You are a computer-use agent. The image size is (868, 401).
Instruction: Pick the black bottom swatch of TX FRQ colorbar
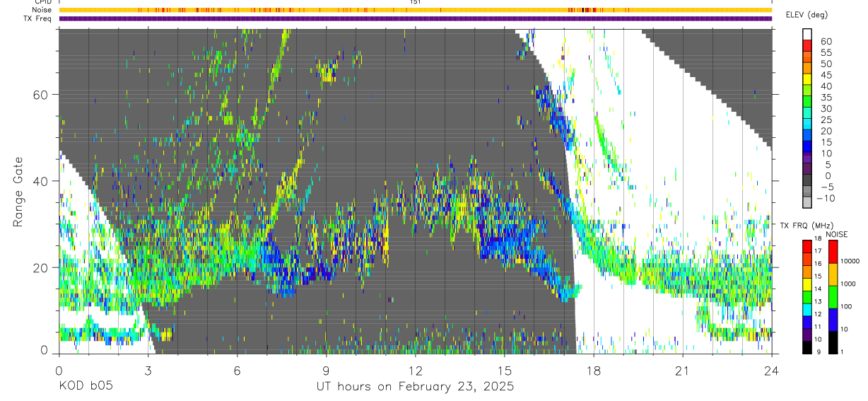pyautogui.click(x=807, y=347)
